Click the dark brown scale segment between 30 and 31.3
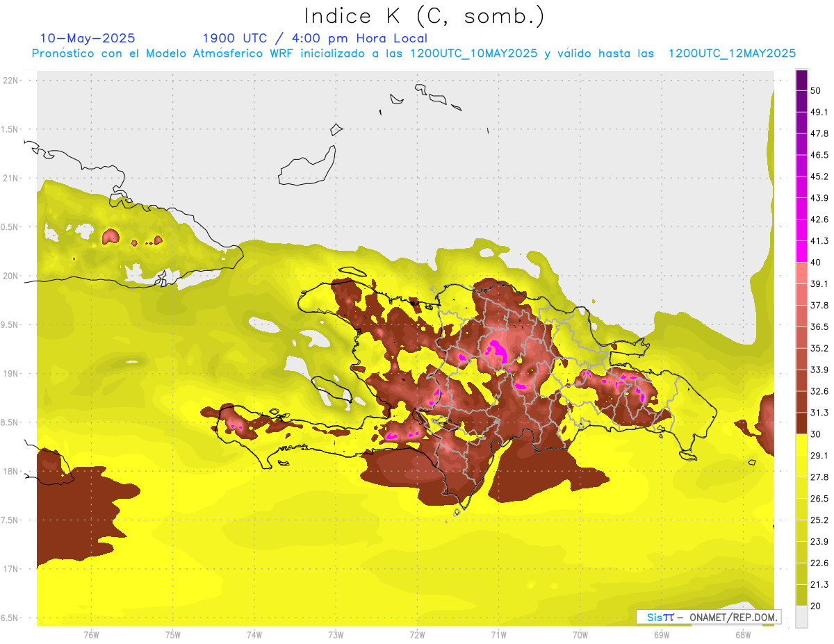The width and height of the screenshot is (834, 644). coord(801,424)
